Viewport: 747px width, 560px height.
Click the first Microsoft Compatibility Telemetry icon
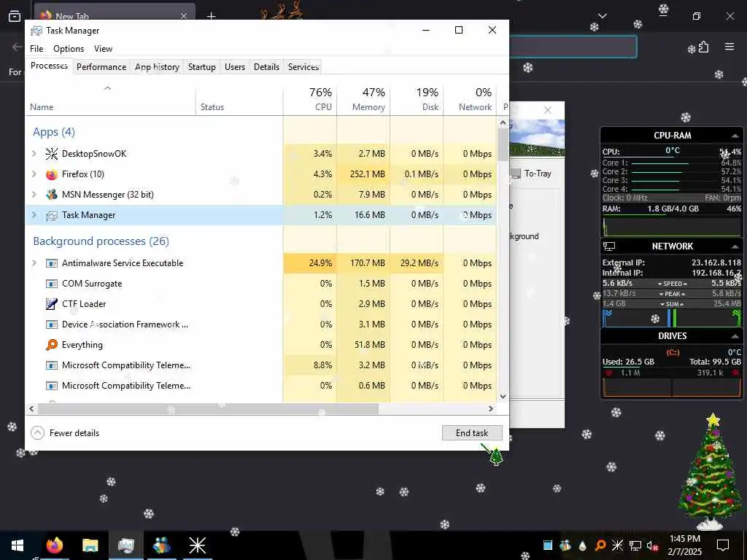[52, 366]
